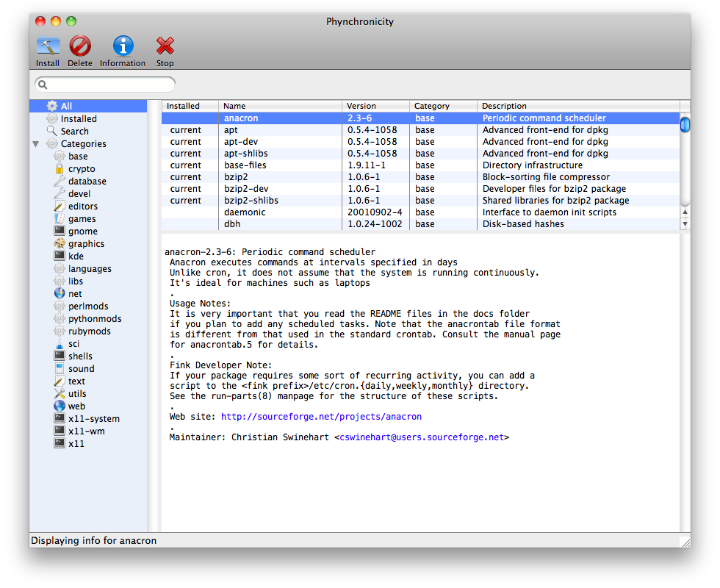Select the bzip2-shlibs package name
The image size is (720, 588).
pyautogui.click(x=251, y=201)
